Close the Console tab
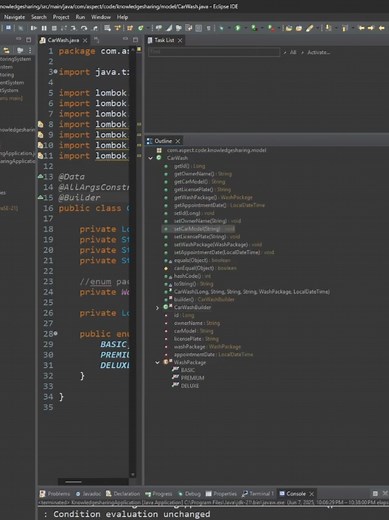Screen dimensions: 389x520 312,494
